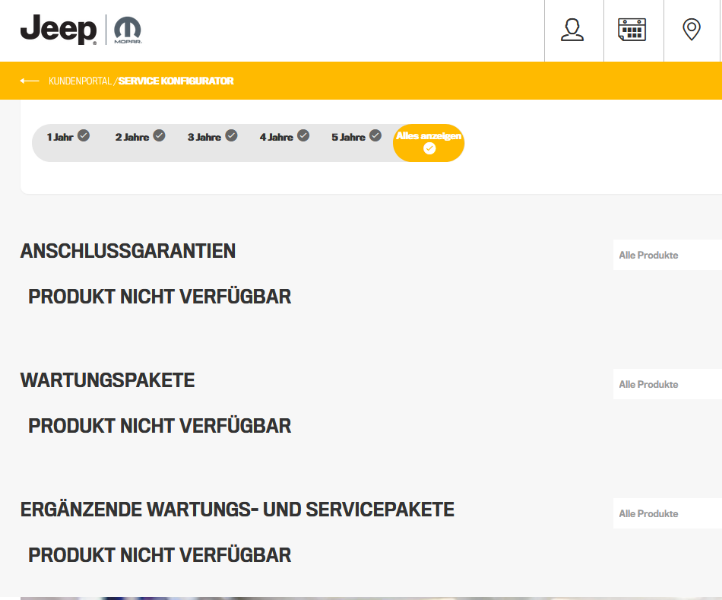Select the 3 Jahre duration option
Viewport: 722px width, 600px height.
pyautogui.click(x=211, y=137)
